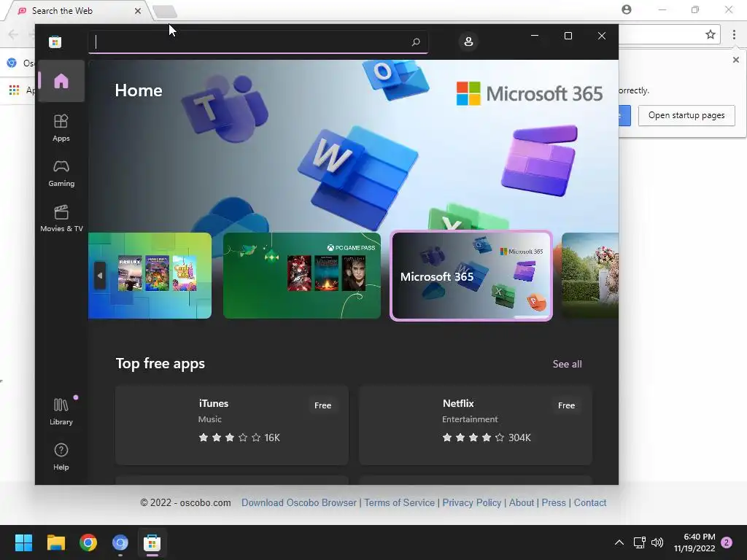Open File Explorer from taskbar
747x560 pixels.
55,542
